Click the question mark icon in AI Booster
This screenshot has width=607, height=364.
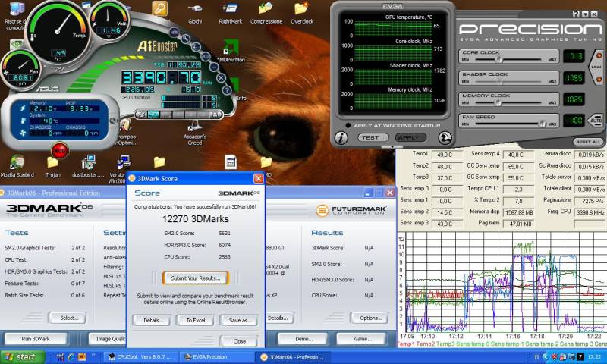(226, 90)
